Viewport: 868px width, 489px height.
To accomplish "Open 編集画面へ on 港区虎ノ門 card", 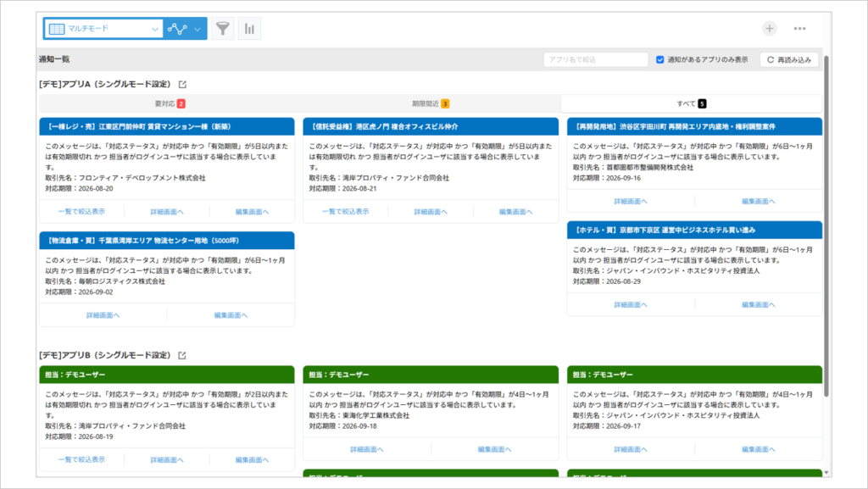I will point(516,211).
